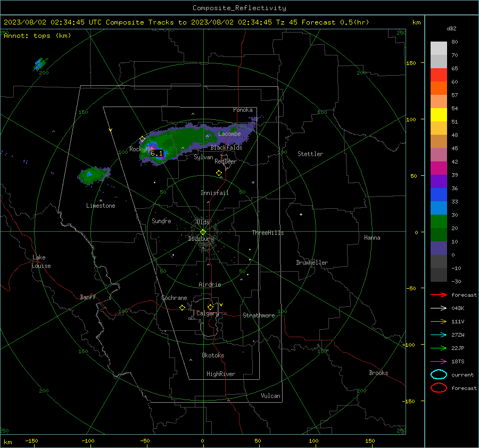Select the yellow radar-center diamond near Didsbury
The width and height of the screenshot is (479, 448).
point(203,232)
